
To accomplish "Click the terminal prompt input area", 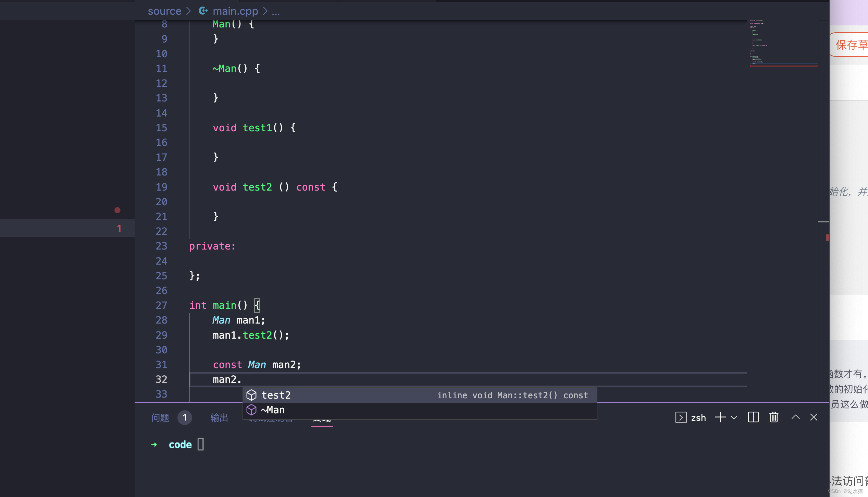I will pyautogui.click(x=201, y=444).
